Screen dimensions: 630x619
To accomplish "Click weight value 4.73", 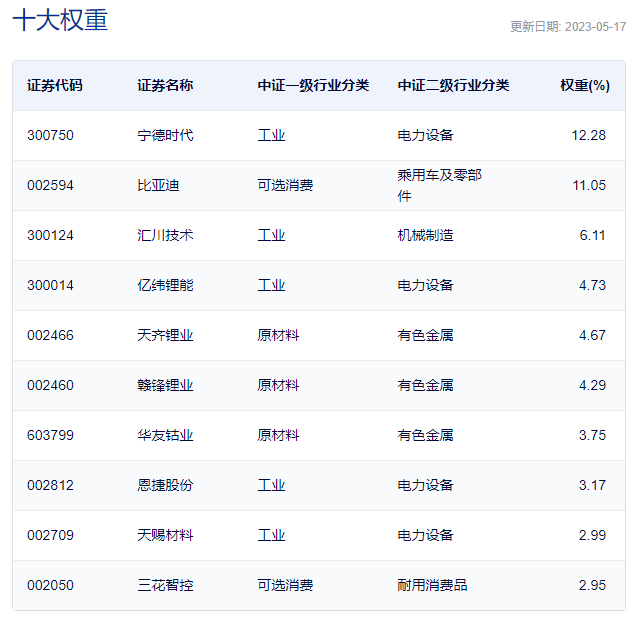I will [x=592, y=286].
